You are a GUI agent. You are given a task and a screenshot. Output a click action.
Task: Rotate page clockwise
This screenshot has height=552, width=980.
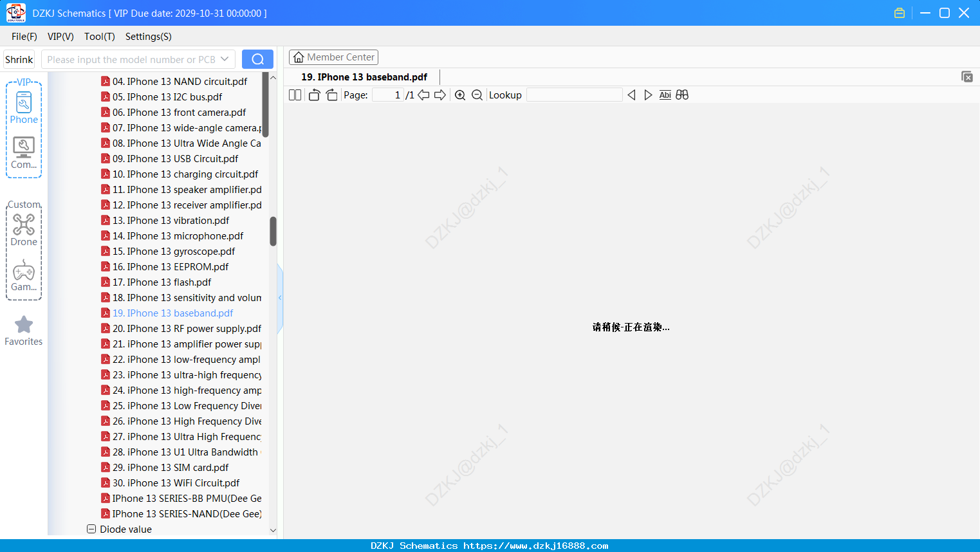pyautogui.click(x=331, y=95)
